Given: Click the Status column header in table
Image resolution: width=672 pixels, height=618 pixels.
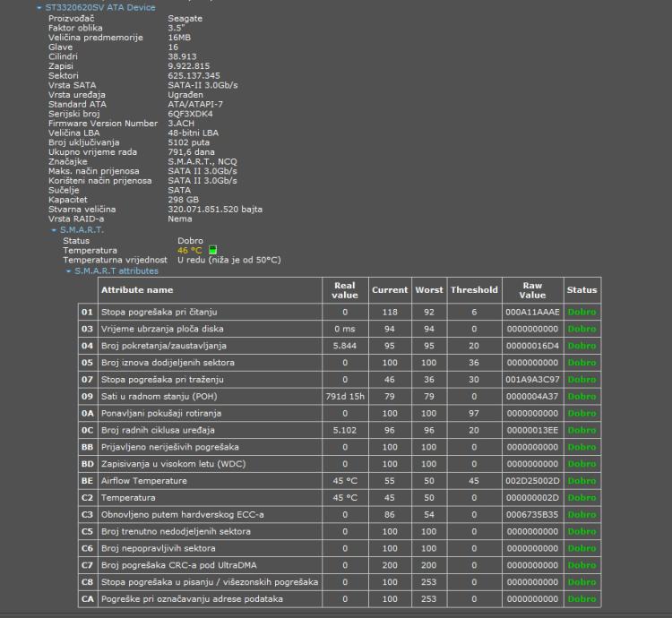Looking at the screenshot, I should point(582,290).
